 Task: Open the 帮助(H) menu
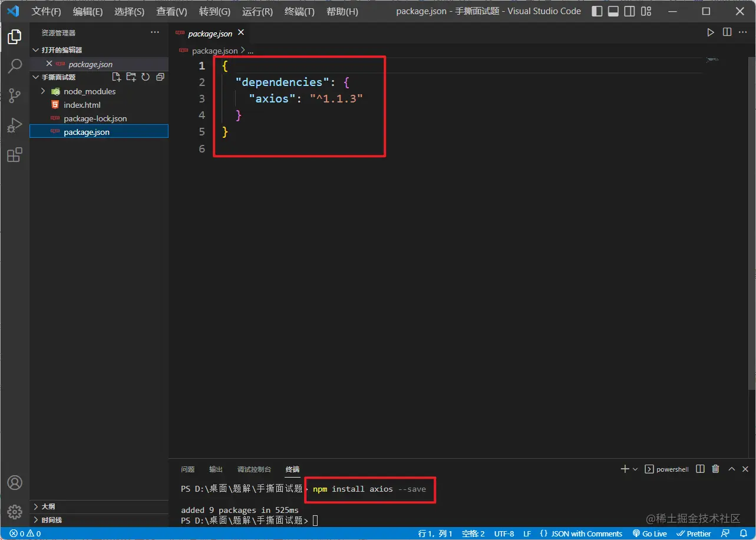click(x=342, y=11)
